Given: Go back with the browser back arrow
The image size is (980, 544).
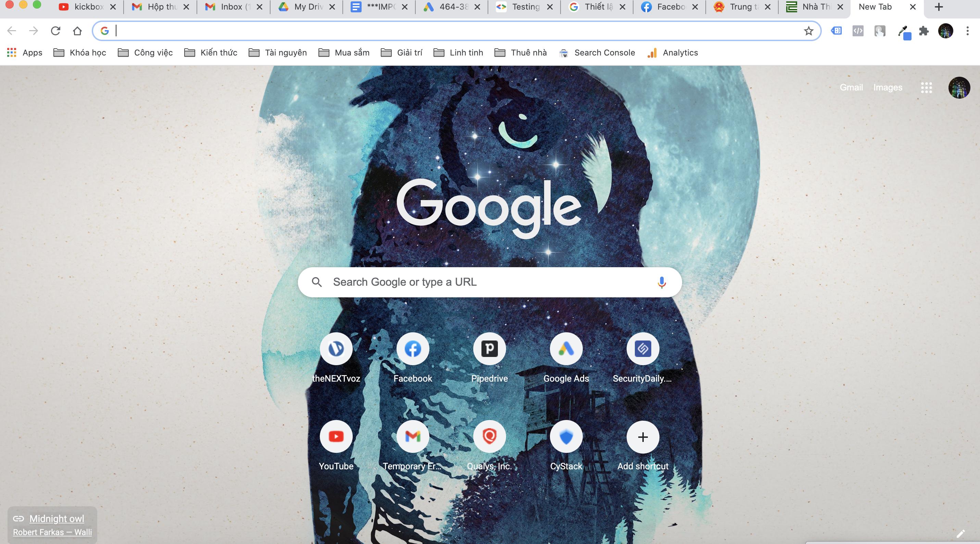Looking at the screenshot, I should click(x=12, y=31).
